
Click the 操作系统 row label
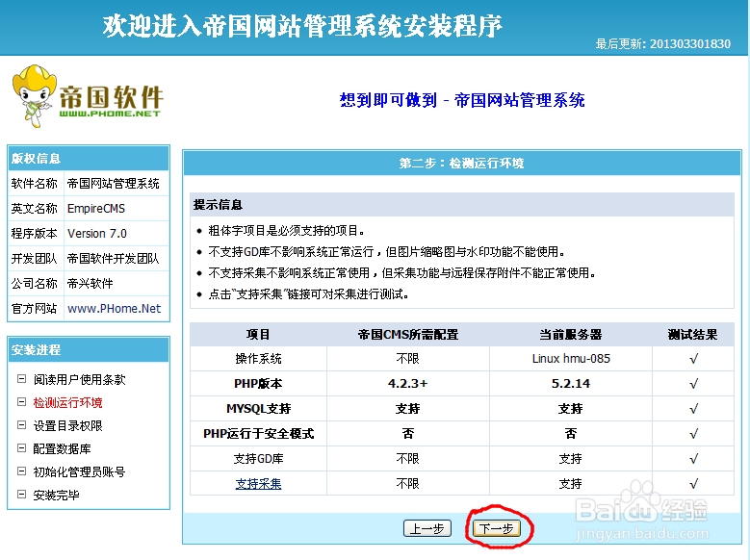coord(258,359)
